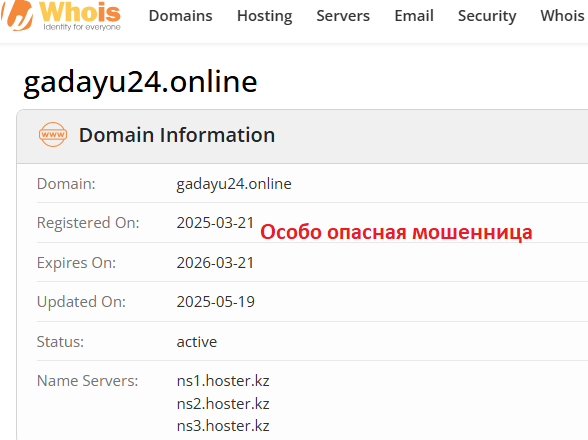Click the updated date 2025-05-19
Viewport: 588px width, 440px height.
tap(216, 302)
